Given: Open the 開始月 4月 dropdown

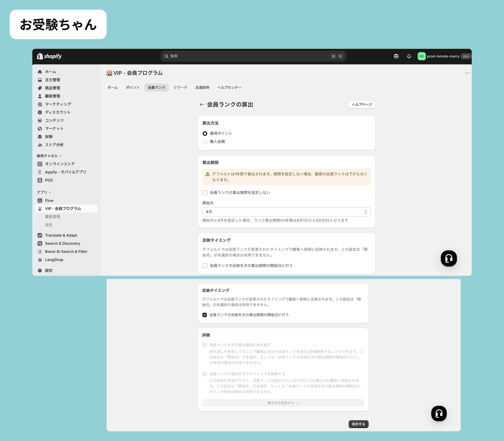Looking at the screenshot, I should [x=286, y=212].
